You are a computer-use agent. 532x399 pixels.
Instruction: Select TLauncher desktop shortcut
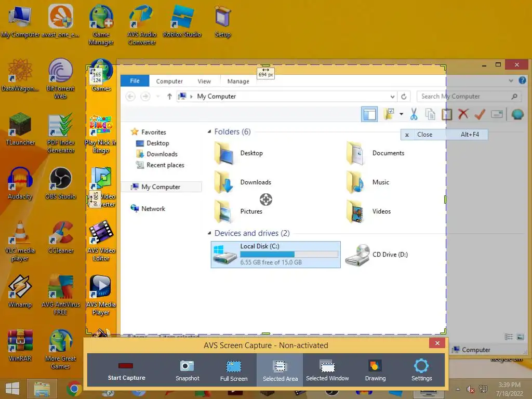[20, 129]
